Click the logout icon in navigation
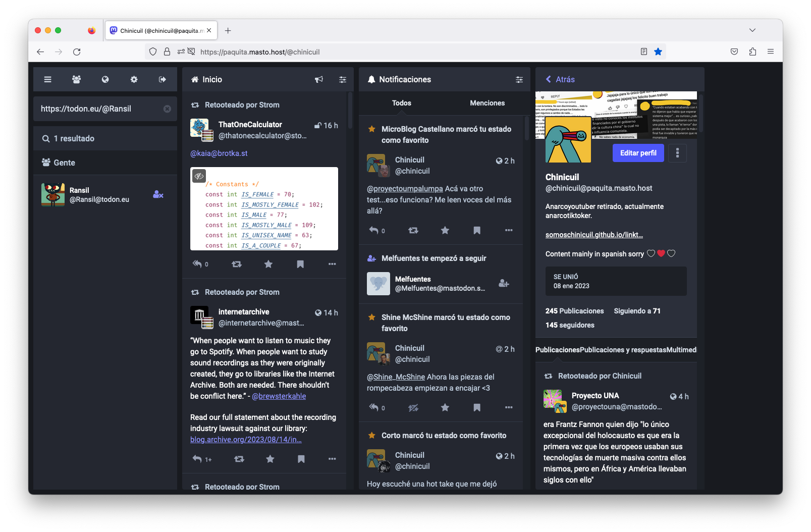Viewport: 811px width, 532px height. (x=163, y=79)
